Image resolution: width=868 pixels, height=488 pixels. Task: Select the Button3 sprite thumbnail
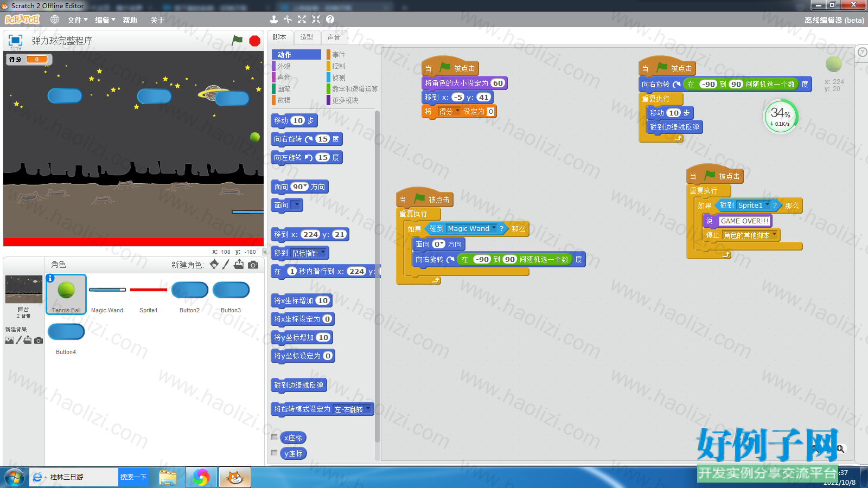(231, 294)
